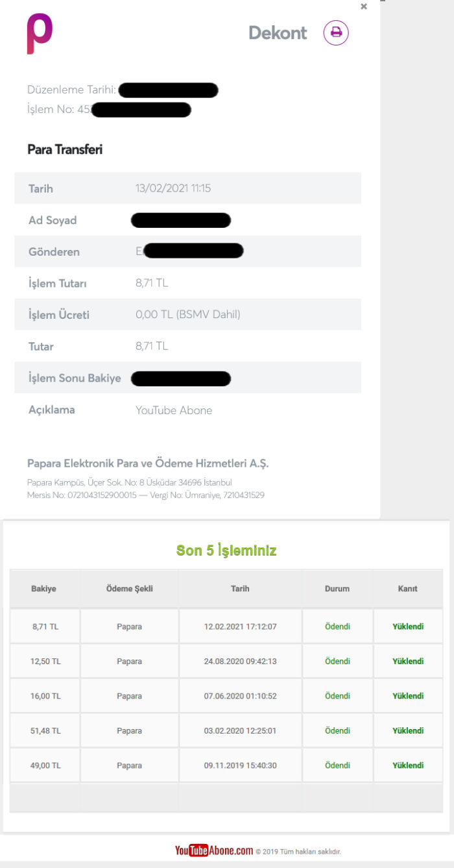Click Ödendi status for 12.02.2021 payment

[337, 626]
